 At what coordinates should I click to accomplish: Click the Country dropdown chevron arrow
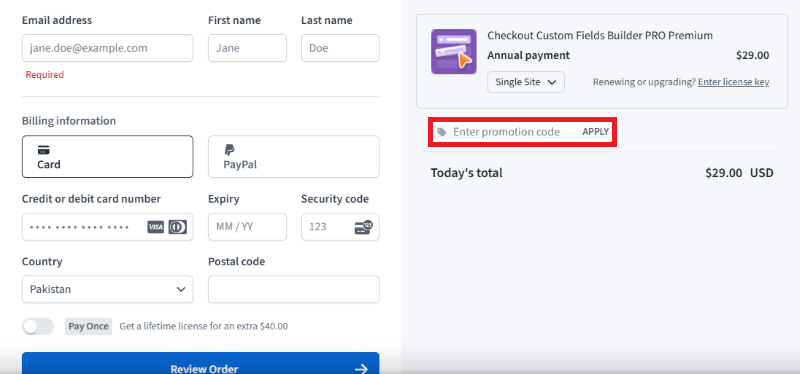(181, 289)
